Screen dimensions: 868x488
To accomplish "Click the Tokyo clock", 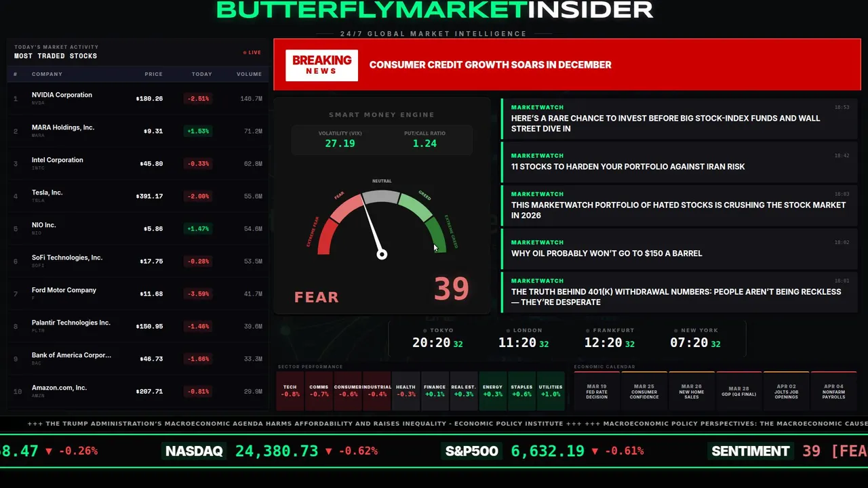I will 437,339.
